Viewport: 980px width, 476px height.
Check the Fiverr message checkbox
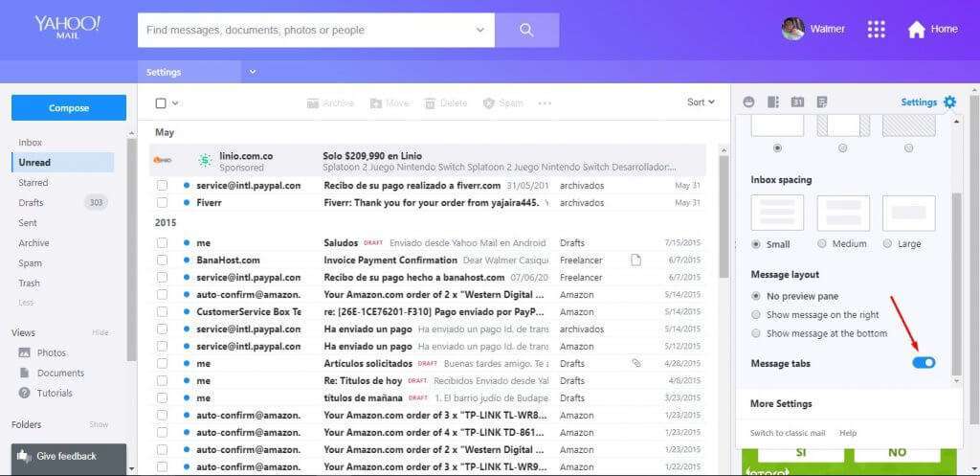(x=162, y=203)
